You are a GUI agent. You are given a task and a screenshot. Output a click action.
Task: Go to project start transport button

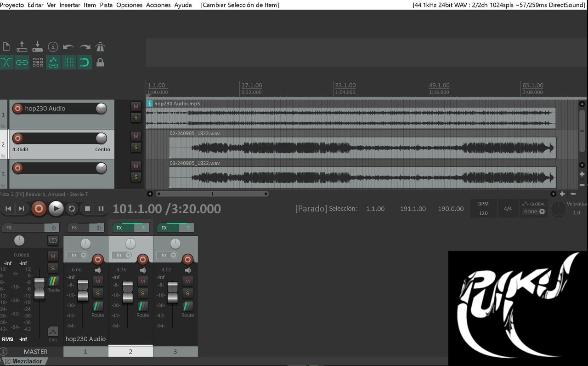pyautogui.click(x=8, y=209)
